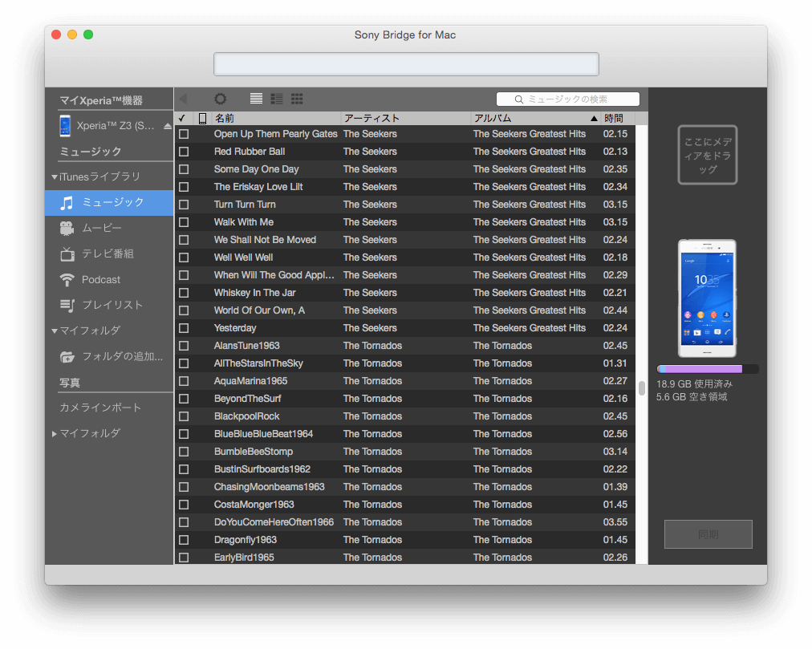Select song BumbleBeeStomp
812x649 pixels.
tap(254, 452)
